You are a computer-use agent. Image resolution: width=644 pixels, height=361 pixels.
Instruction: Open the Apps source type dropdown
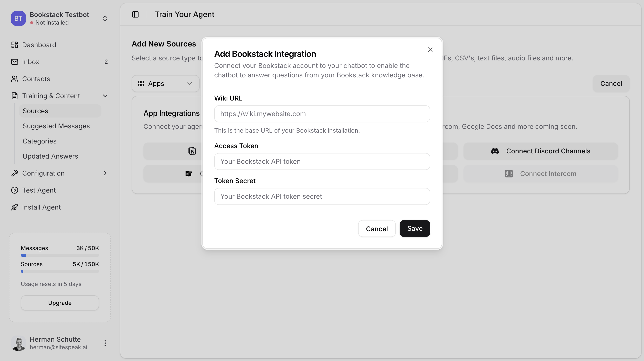[166, 84]
